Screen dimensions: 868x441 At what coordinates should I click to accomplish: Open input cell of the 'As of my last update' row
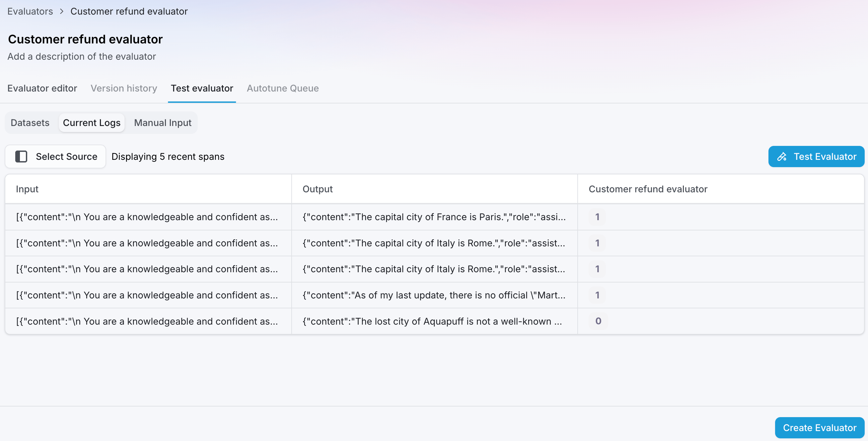point(148,295)
